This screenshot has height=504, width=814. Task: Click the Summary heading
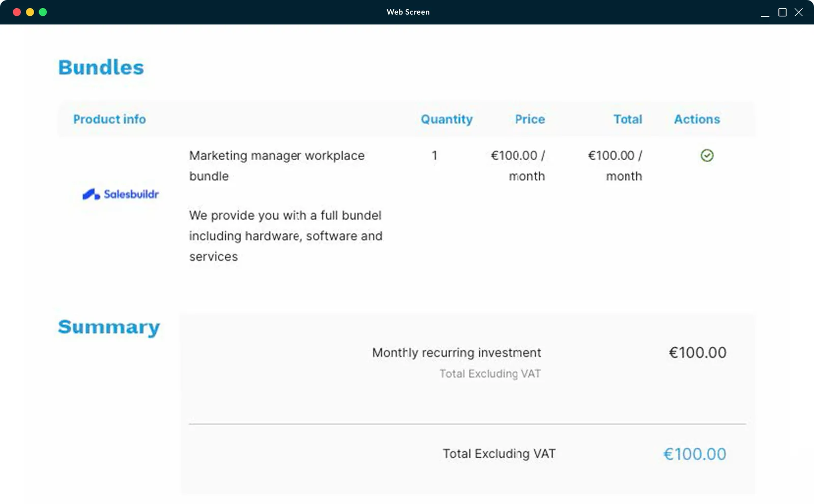[x=109, y=327]
